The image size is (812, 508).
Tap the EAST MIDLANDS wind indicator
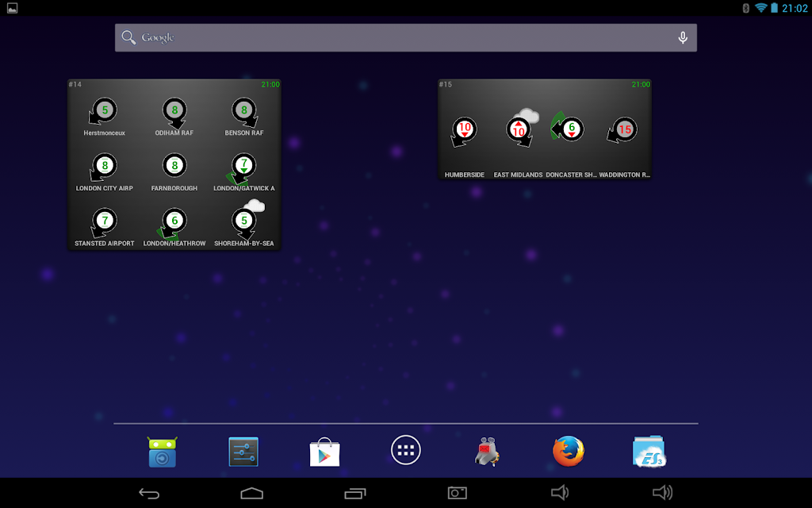tap(522, 128)
